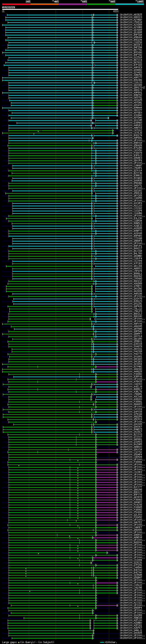The height and width of the screenshot is (644, 146).
Task: Click the purple ~60% identity legend segment
Action: pos(73,4)
